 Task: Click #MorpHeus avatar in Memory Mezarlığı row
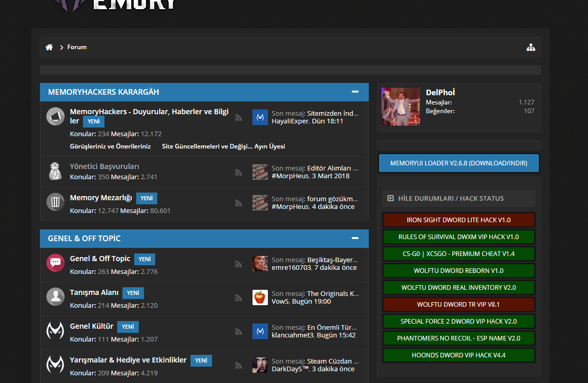pyautogui.click(x=260, y=203)
